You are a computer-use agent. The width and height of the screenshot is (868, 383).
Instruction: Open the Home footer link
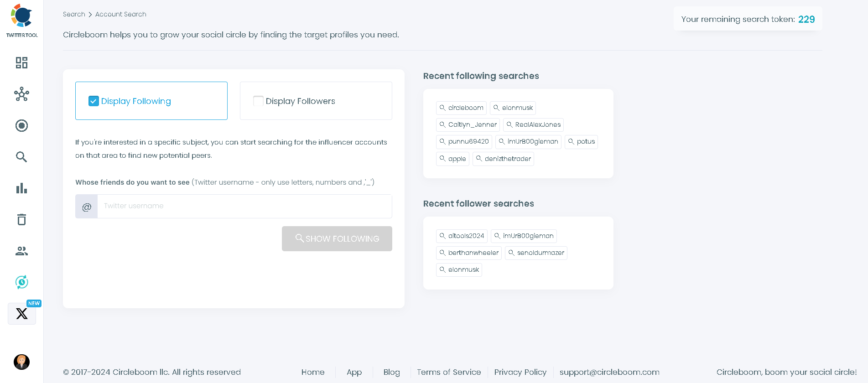coord(313,372)
